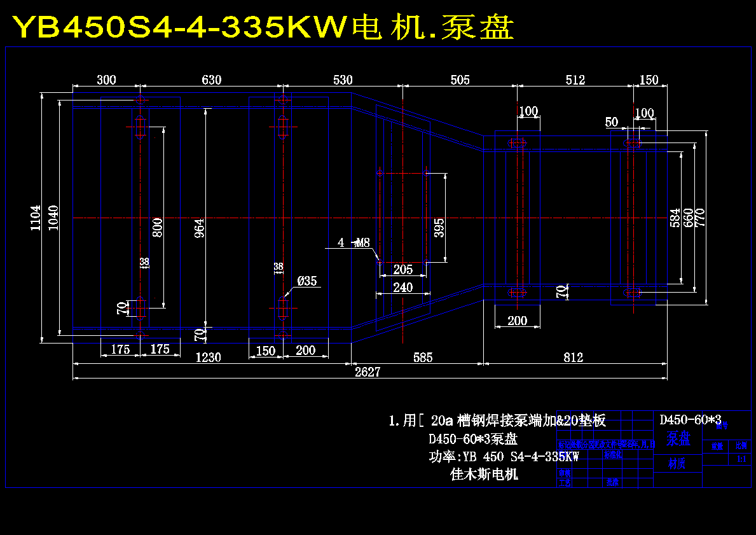
Task: Click the 150 dimension beside 512
Action: (649, 80)
